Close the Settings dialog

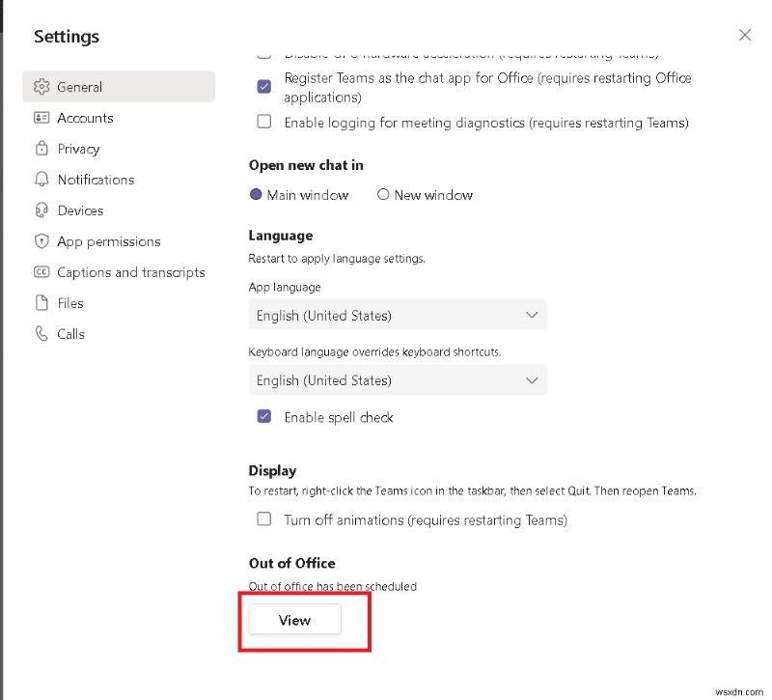pyautogui.click(x=745, y=35)
